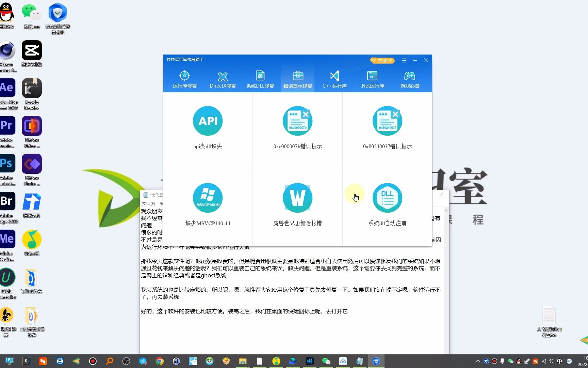
Task: Click the api类dll缺失 label
Action: tap(208, 147)
